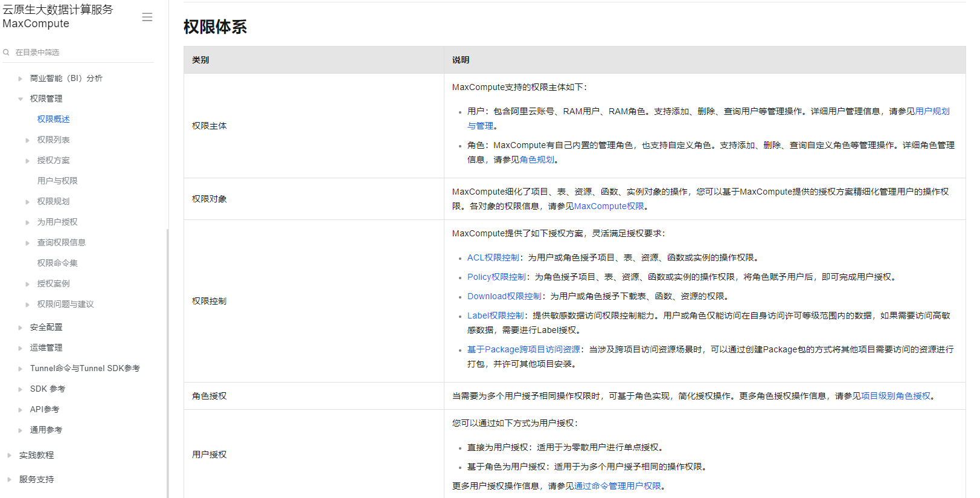Toggle the sidebar hamburger menu icon
Viewport: 980px width, 498px height.
click(147, 17)
